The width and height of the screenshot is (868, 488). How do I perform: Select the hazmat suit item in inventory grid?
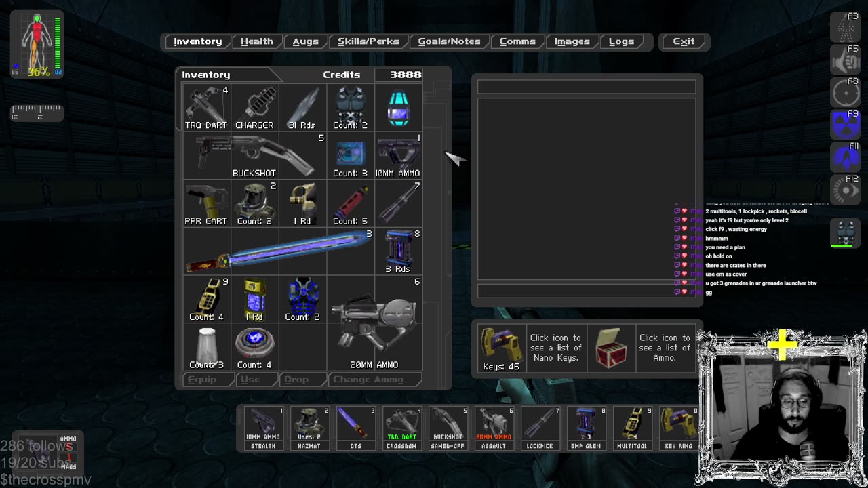point(254,203)
